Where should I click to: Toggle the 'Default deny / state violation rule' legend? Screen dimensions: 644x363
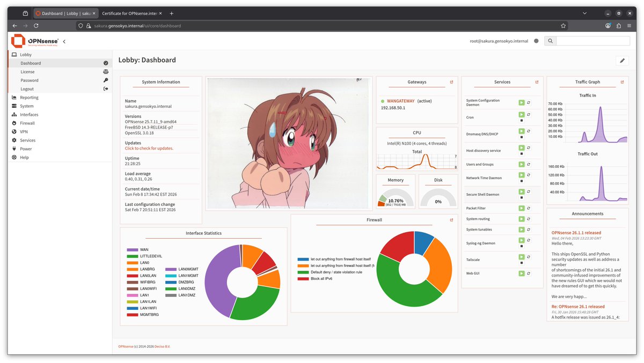tap(330, 272)
